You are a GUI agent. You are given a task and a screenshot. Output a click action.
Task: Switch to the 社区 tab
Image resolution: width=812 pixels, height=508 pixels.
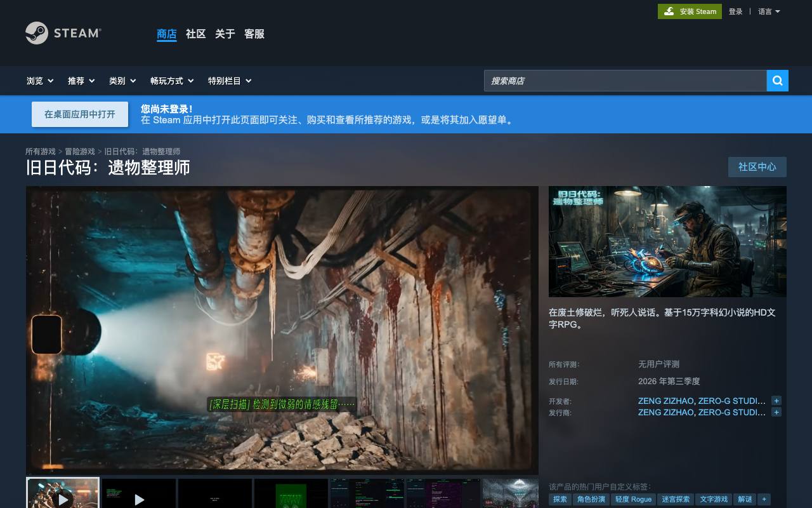196,34
